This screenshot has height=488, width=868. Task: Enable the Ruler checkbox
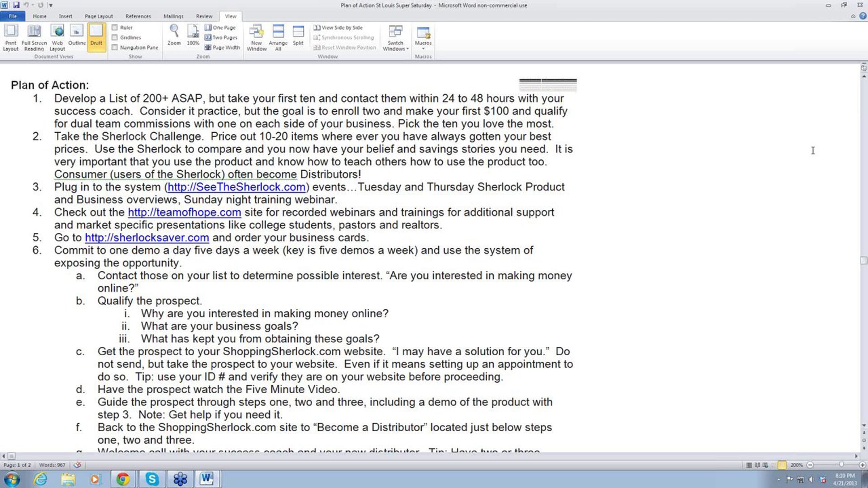click(115, 27)
